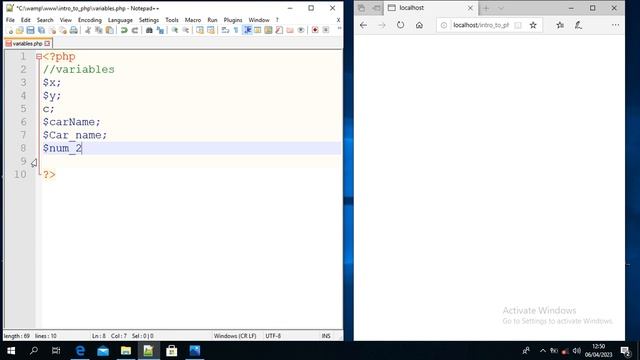This screenshot has width=640, height=360.
Task: Zoom in using the Notepad++ toolbar
Action: pos(175,30)
